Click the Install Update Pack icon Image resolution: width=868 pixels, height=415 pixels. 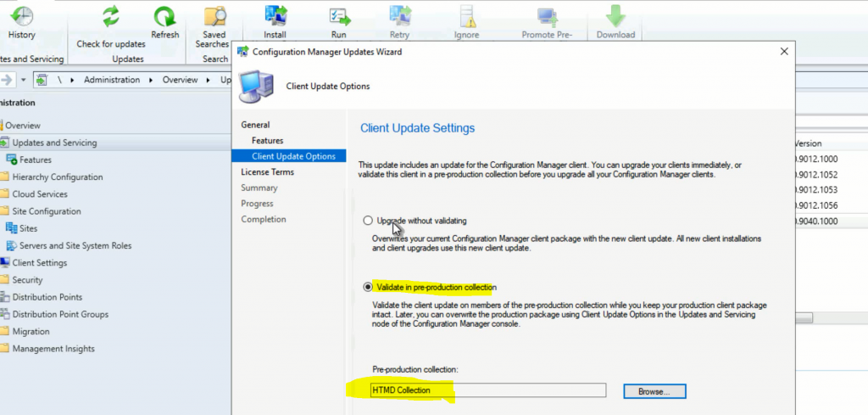[x=275, y=16]
